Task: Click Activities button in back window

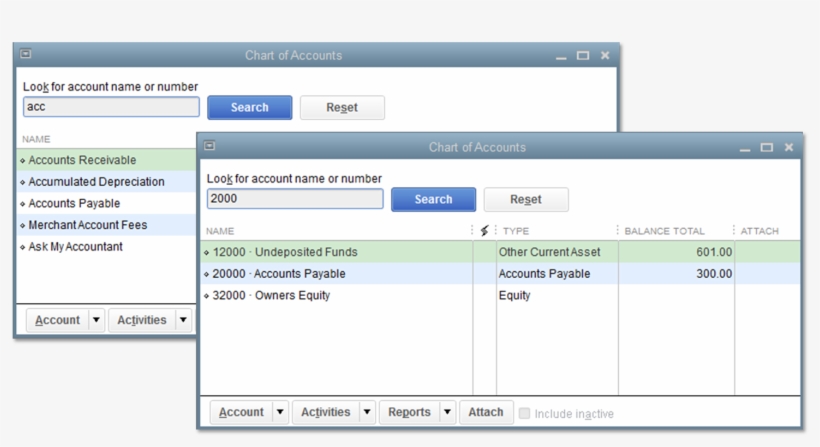Action: (x=142, y=320)
